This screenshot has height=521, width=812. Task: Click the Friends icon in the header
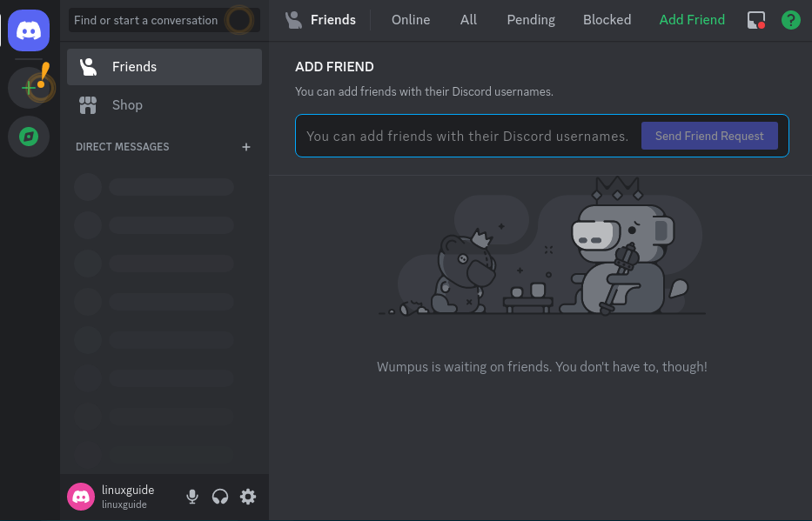[294, 20]
